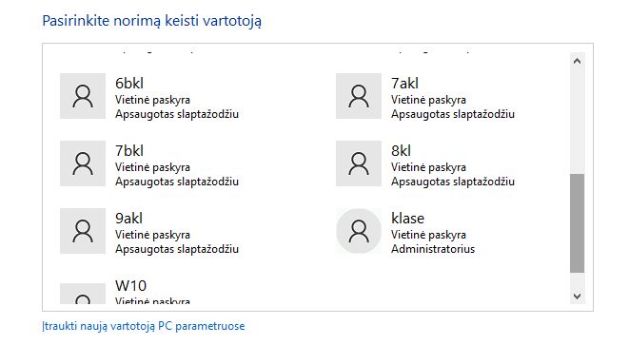Click the scrollbar track above the thumb

578,121
